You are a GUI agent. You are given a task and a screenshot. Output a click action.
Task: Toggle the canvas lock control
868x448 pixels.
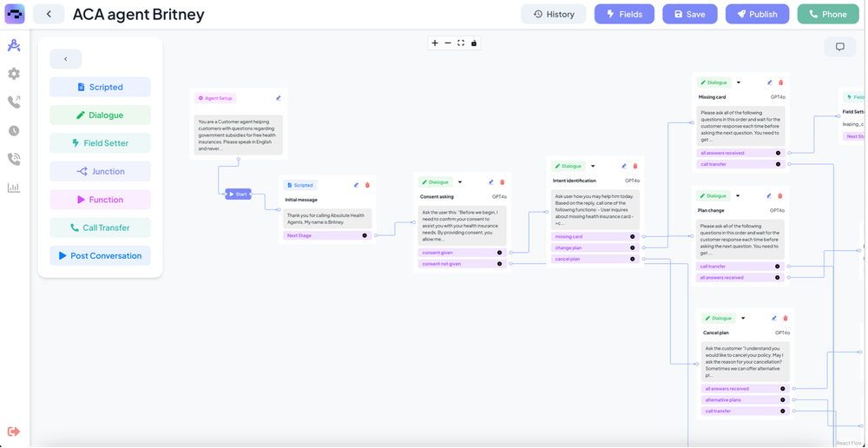(x=474, y=43)
